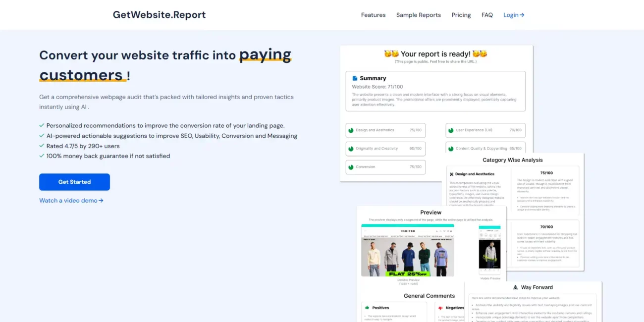Click pie icon for Design and Aesthetics score
This screenshot has height=322, width=644.
[351, 130]
